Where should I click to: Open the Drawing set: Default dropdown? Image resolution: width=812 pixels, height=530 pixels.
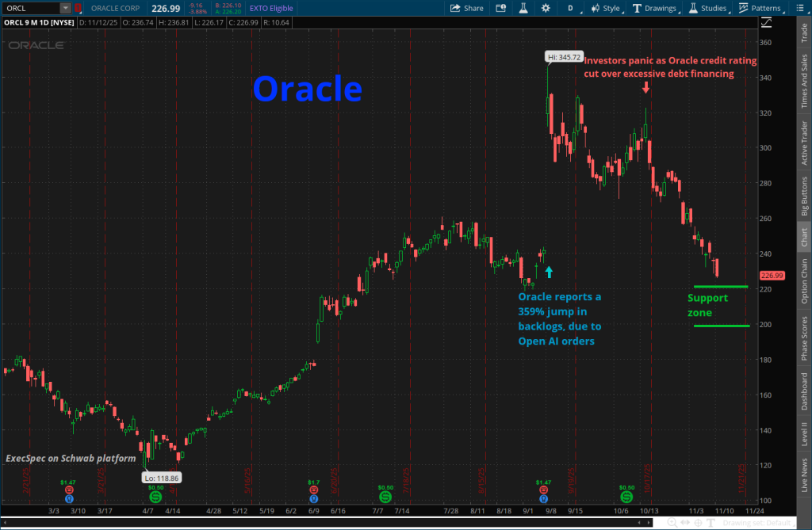point(759,523)
